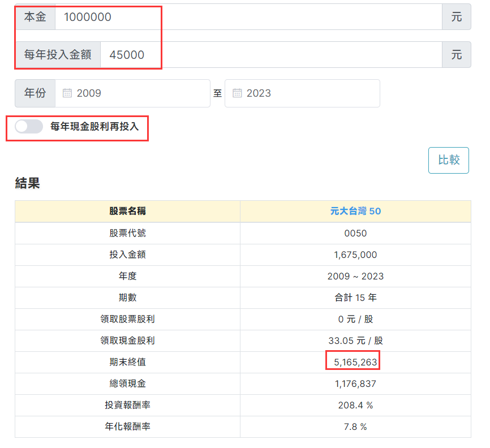
Task: Enable the 每年現金股利再投入 toggle switch
Action: pyautogui.click(x=29, y=127)
